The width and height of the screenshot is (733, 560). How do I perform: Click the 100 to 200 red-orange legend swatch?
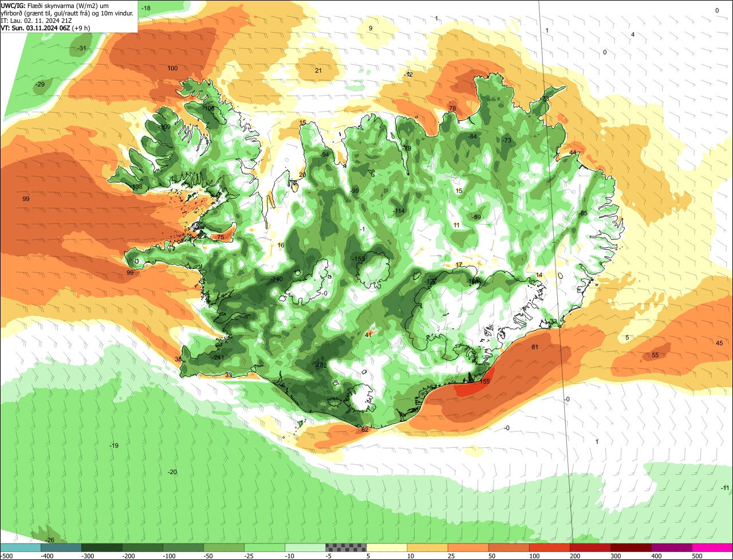pyautogui.click(x=549, y=547)
